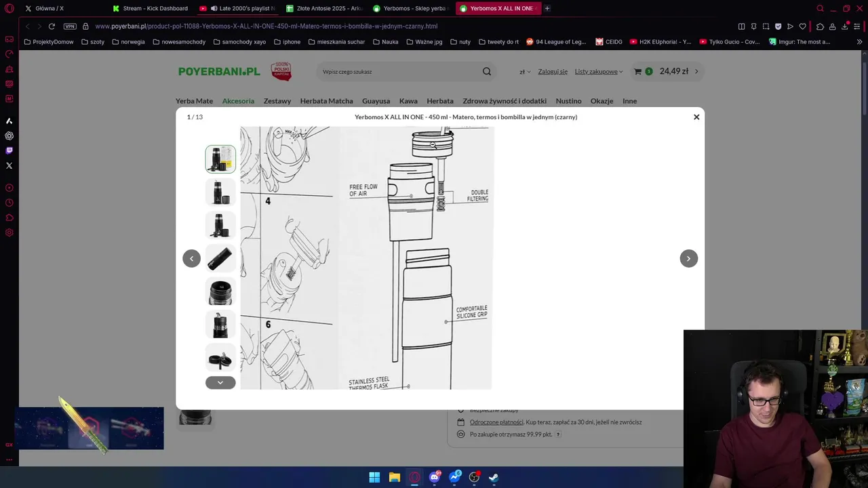868x488 pixels.
Task: Open the Easy setup sliders icon
Action: (857, 26)
